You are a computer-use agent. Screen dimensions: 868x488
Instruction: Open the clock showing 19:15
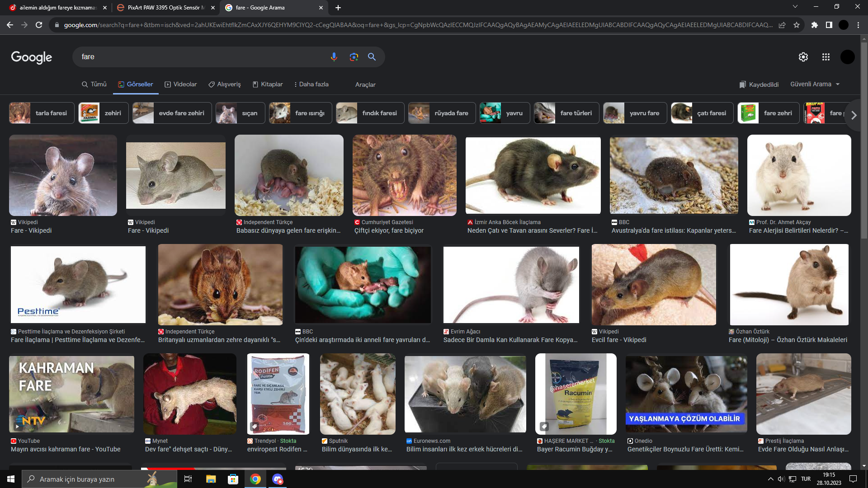(x=829, y=479)
